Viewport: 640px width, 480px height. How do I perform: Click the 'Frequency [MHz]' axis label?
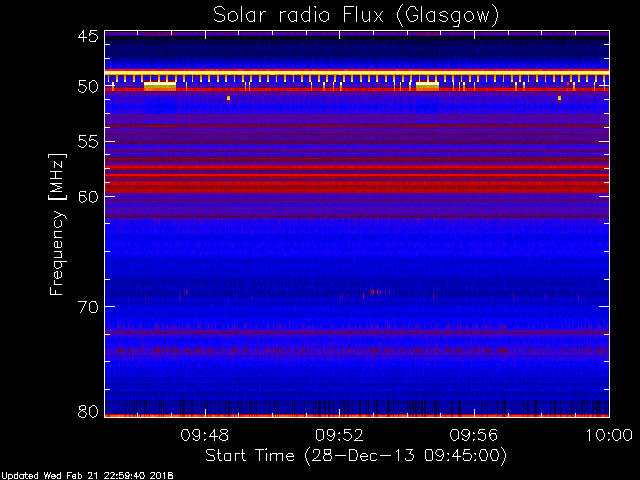tap(57, 224)
